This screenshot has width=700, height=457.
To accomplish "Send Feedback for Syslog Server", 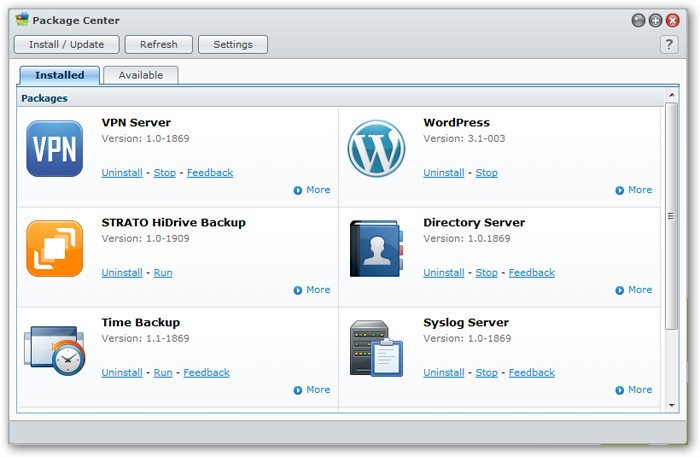I will 532,373.
